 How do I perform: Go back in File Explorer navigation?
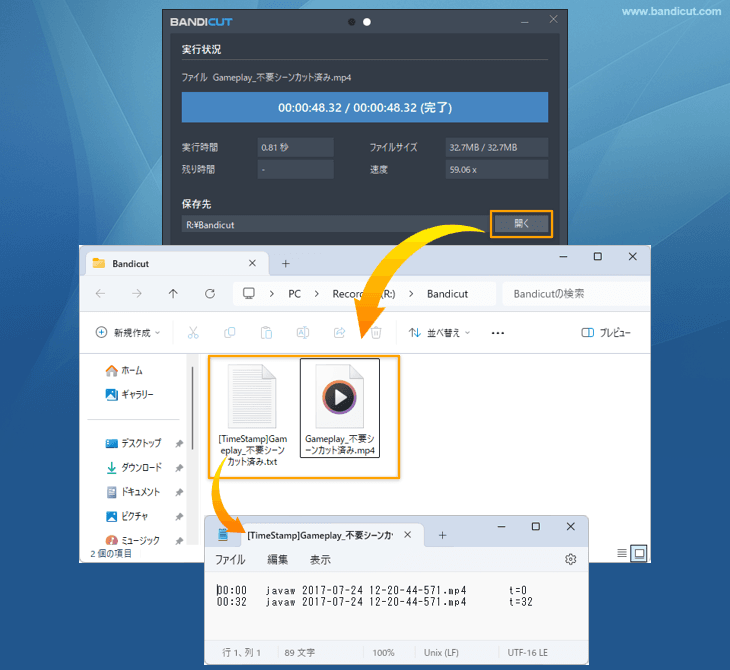(x=100, y=293)
